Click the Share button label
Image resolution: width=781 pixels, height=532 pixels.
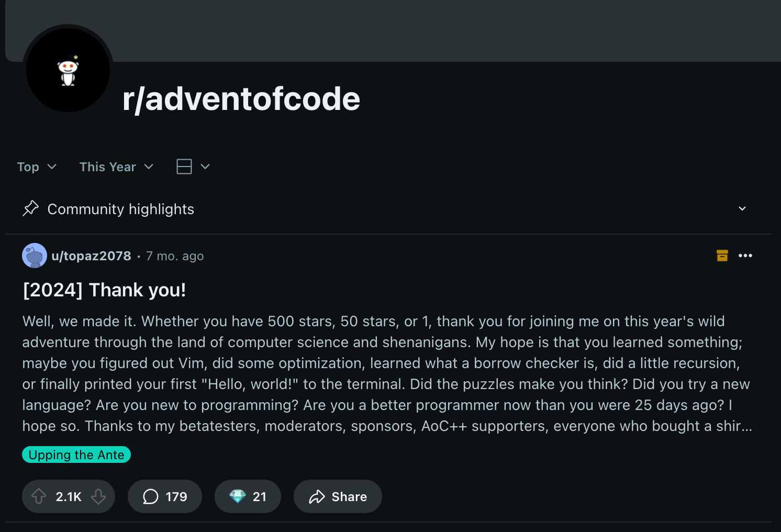coord(349,497)
